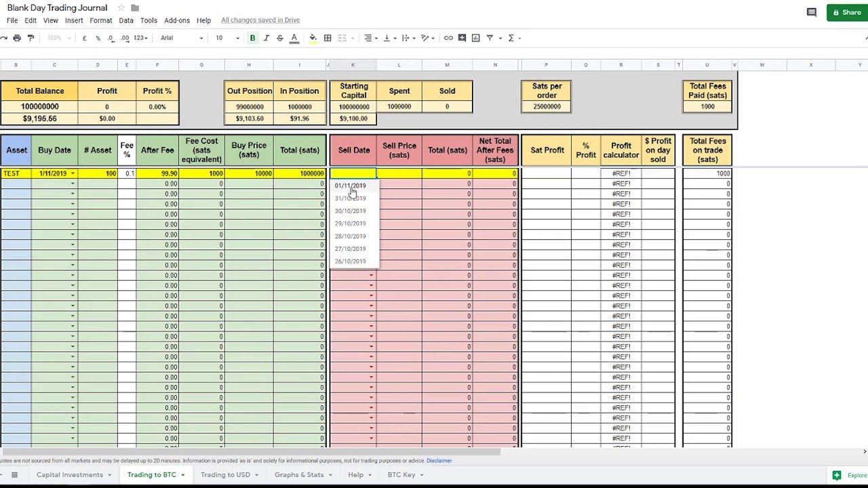Select date 01/11/2019 from dropdown list
This screenshot has height=488, width=868.
(350, 186)
